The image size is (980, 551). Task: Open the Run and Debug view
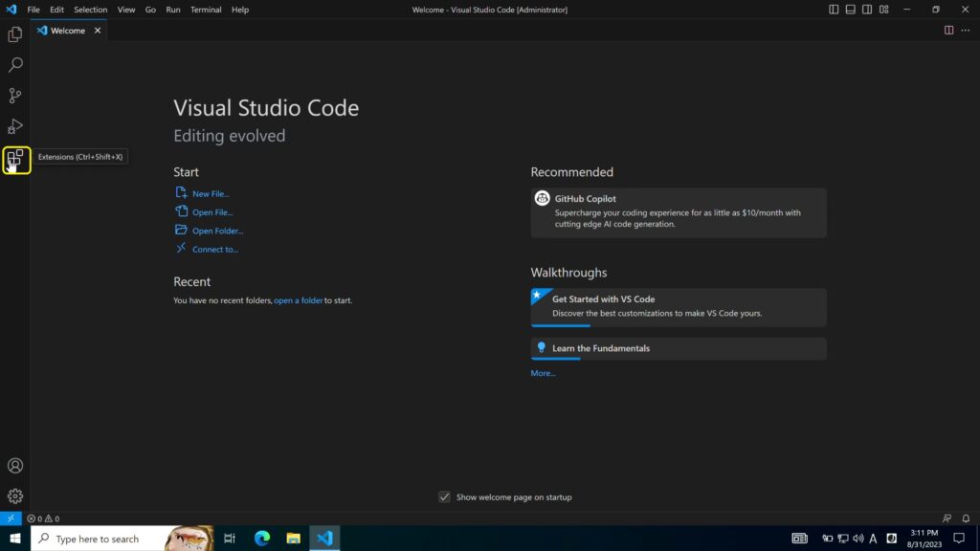15,126
